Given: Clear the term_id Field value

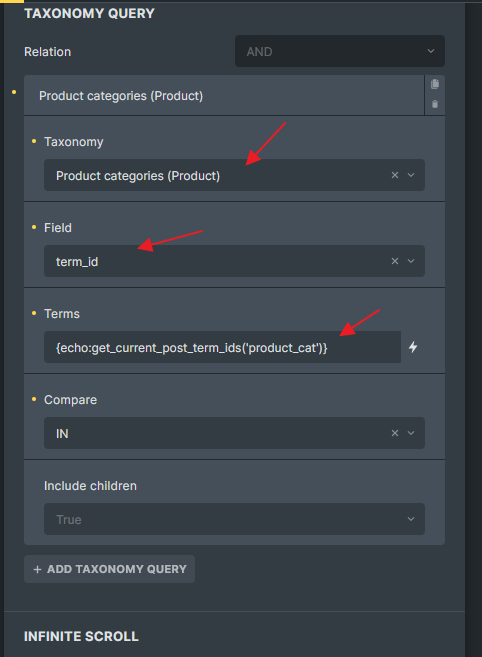Looking at the screenshot, I should point(395,261).
